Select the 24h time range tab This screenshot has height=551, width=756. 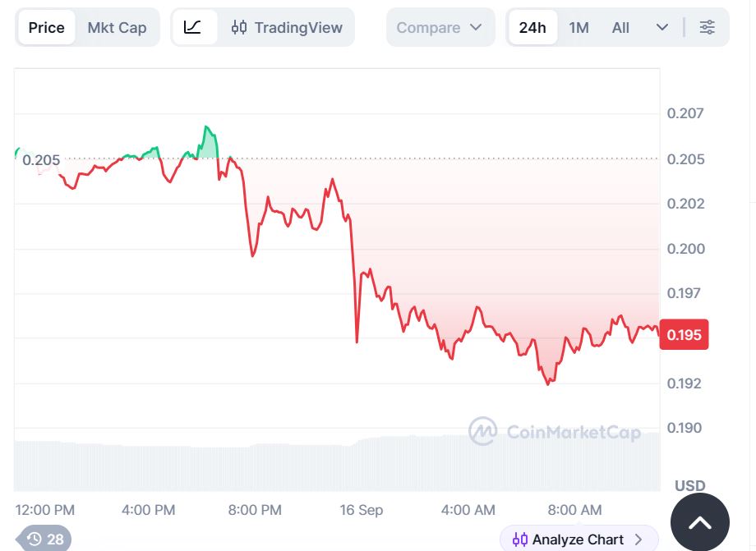click(532, 27)
